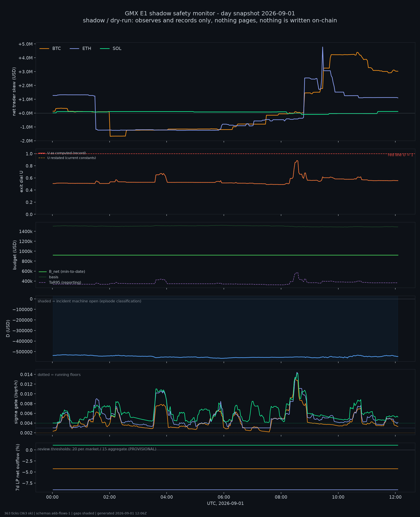Image resolution: width=420 pixels, height=517 pixels.
Task: Click the 0.8 tick on exit dial axis
Action: (29, 166)
